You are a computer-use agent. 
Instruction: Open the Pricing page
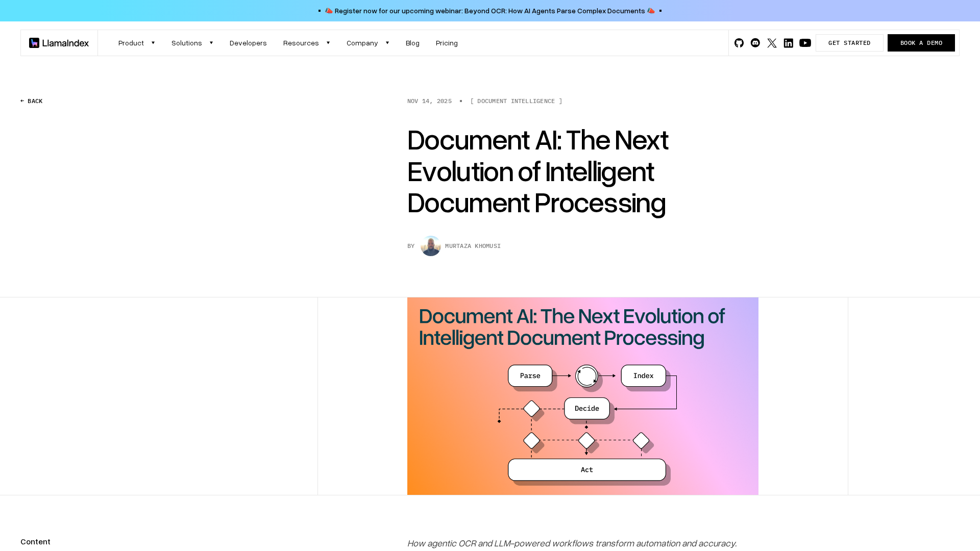(447, 43)
